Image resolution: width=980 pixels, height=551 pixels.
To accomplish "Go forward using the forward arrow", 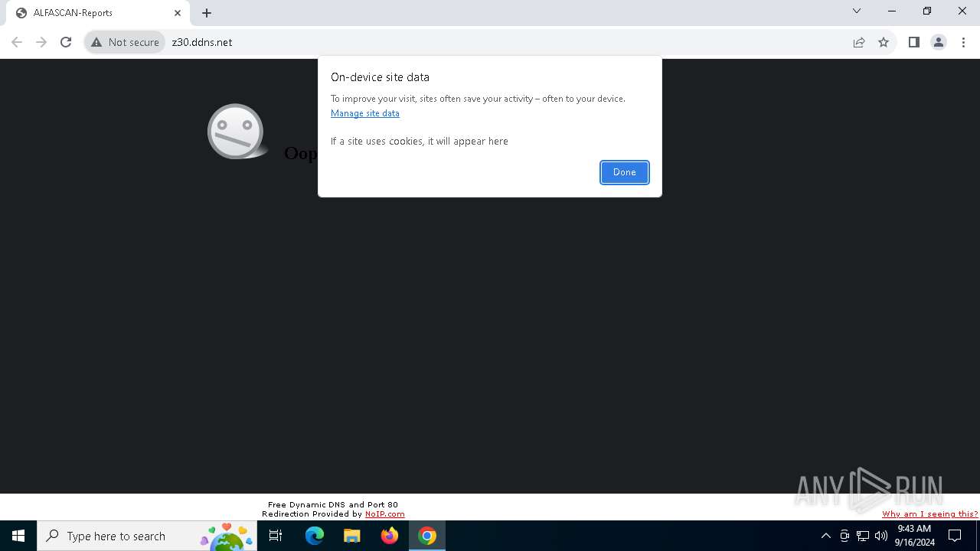I will 41,42.
